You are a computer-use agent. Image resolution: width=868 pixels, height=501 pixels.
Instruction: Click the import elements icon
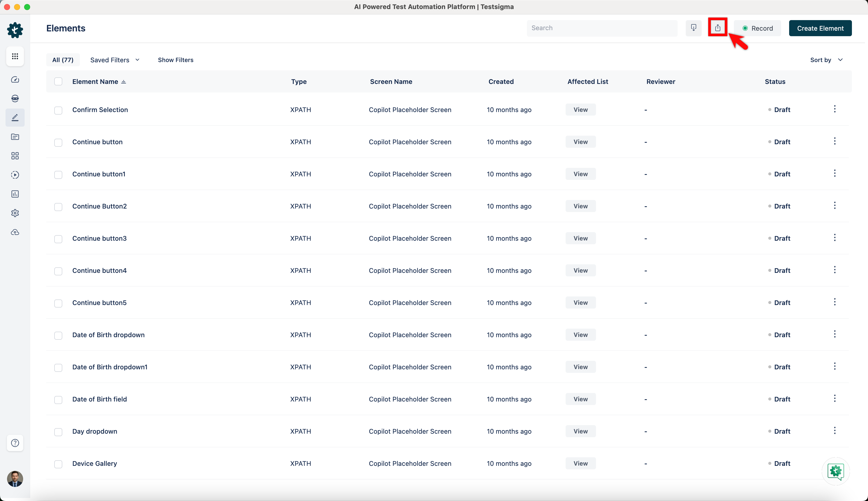(x=693, y=28)
